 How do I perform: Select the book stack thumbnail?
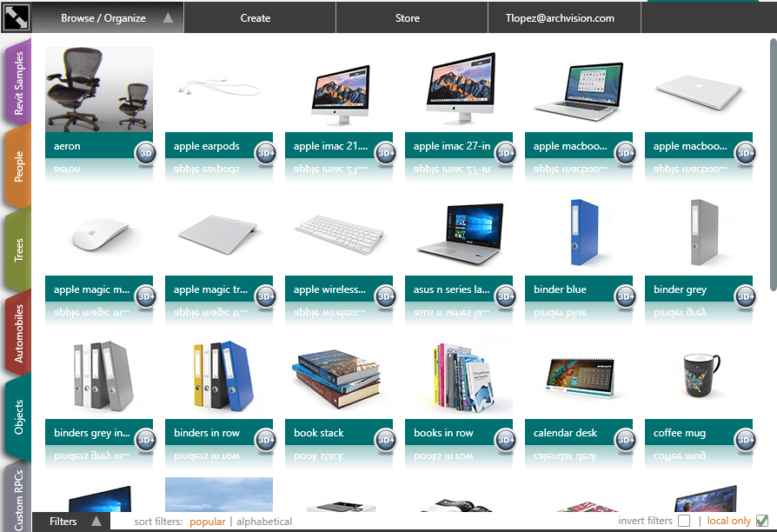tap(339, 376)
